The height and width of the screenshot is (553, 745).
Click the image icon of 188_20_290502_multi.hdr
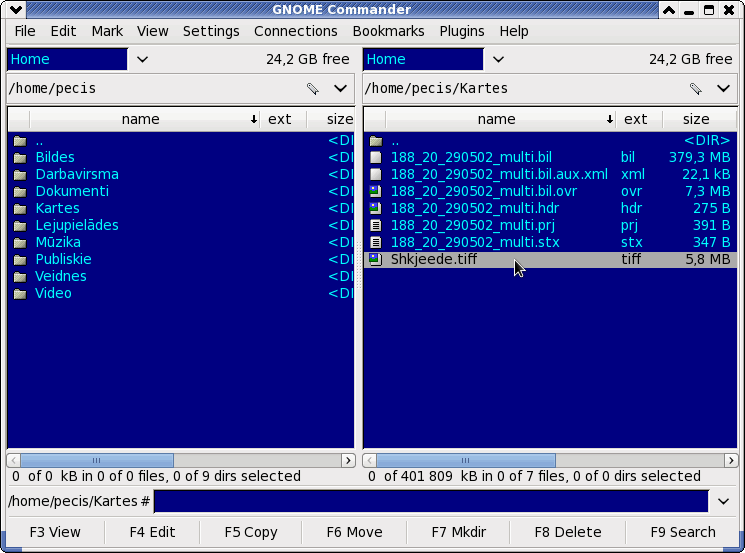376,209
